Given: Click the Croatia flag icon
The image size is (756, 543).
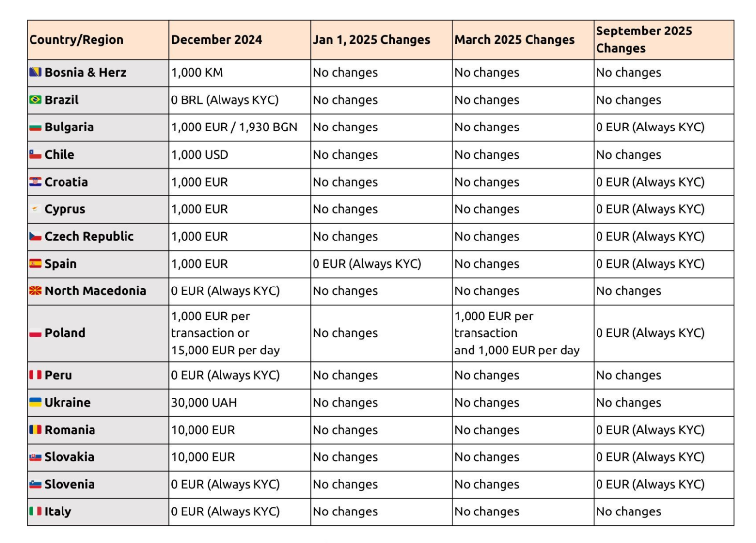Looking at the screenshot, I should pos(35,182).
